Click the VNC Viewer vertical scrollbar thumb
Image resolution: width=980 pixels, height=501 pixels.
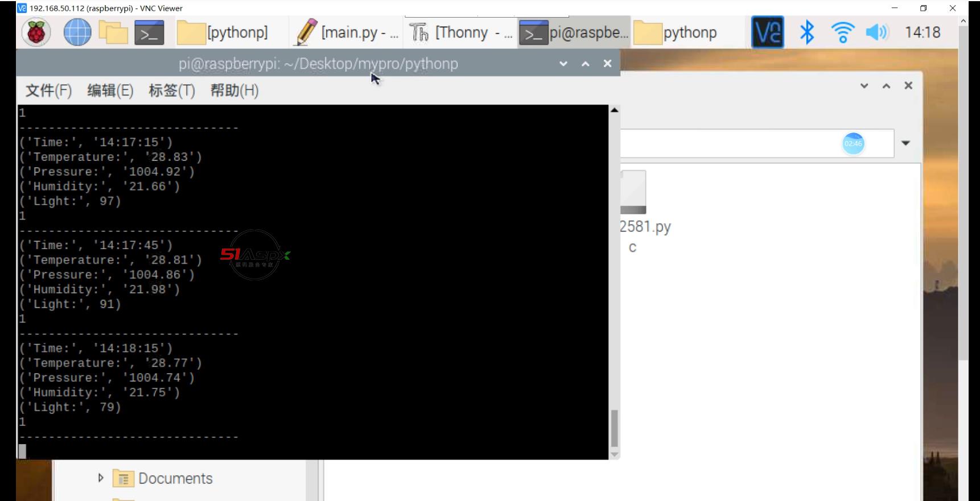click(x=963, y=192)
